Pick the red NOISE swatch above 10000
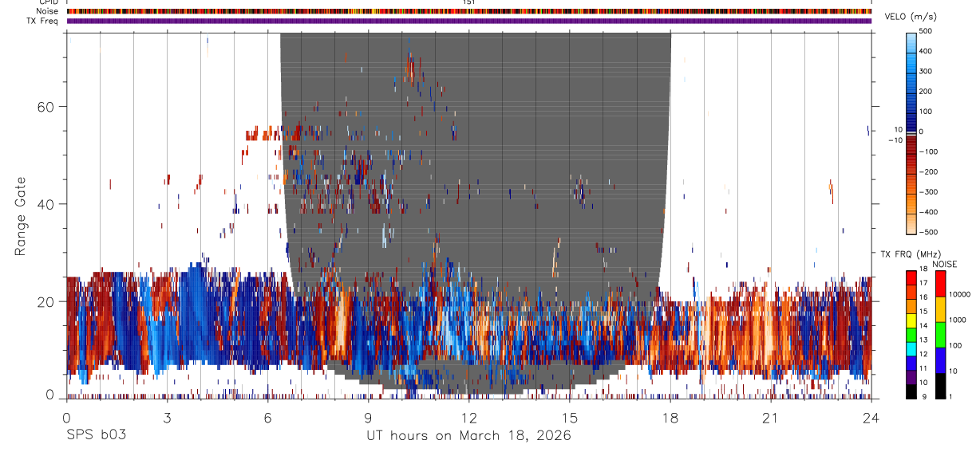This screenshot has width=980, height=452. click(940, 283)
